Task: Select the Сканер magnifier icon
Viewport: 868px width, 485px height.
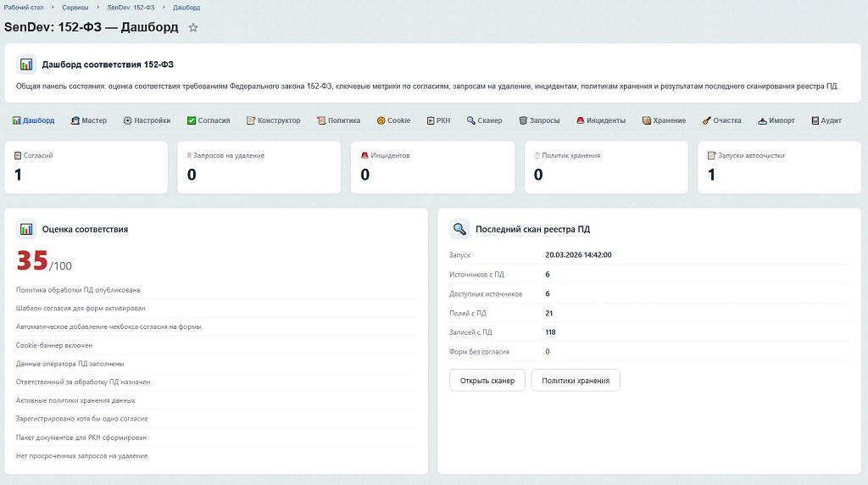Action: [x=470, y=120]
